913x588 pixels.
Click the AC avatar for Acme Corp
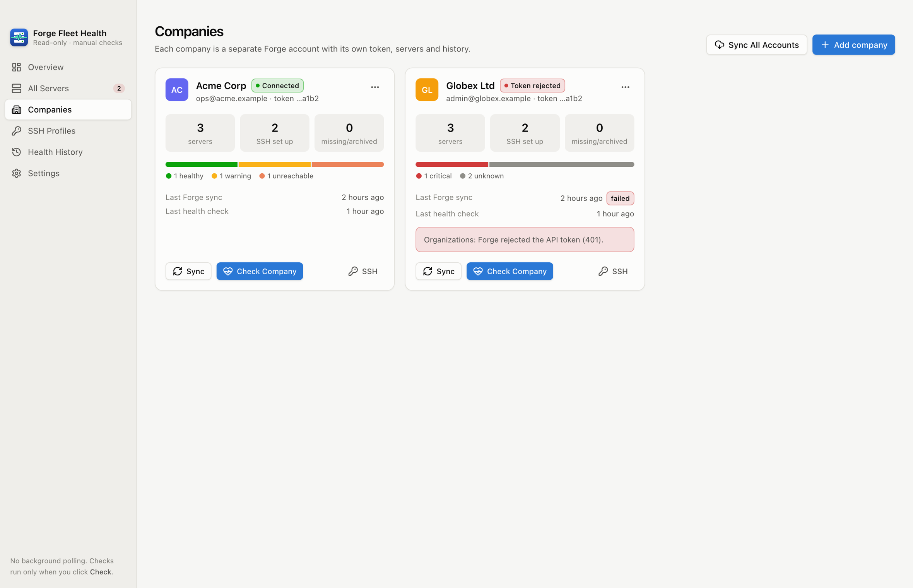pos(177,90)
